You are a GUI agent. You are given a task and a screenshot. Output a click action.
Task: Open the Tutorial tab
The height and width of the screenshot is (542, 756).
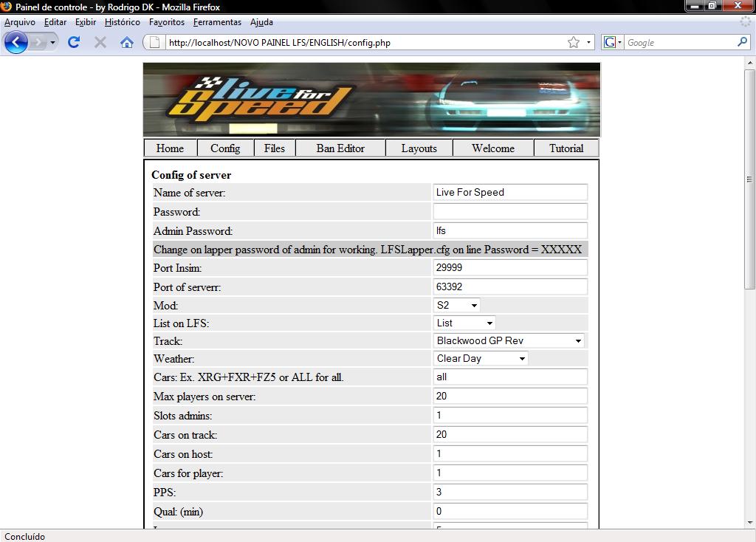coord(566,148)
